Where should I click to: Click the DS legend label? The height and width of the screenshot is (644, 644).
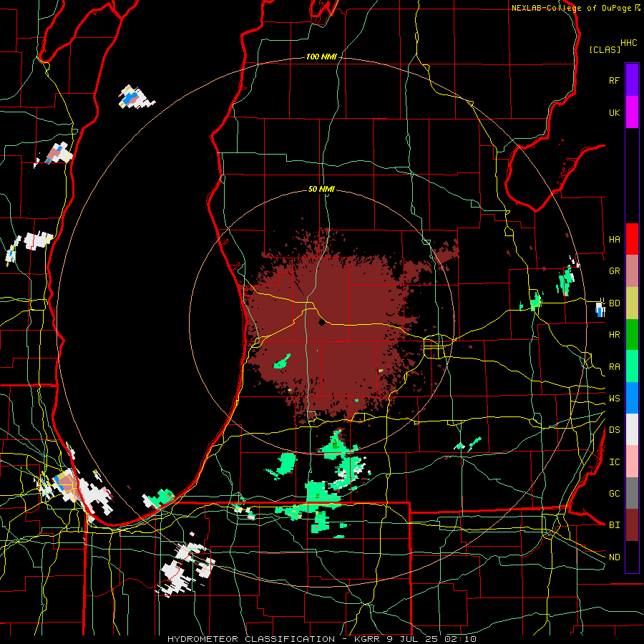coord(614,429)
